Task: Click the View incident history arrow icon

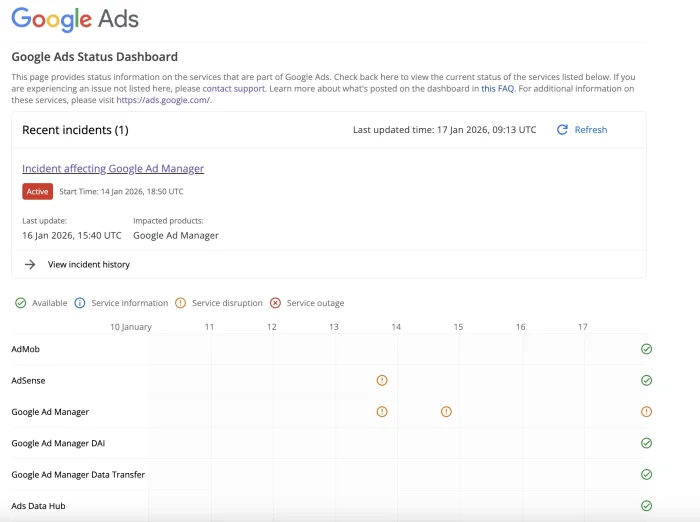Action: point(30,264)
